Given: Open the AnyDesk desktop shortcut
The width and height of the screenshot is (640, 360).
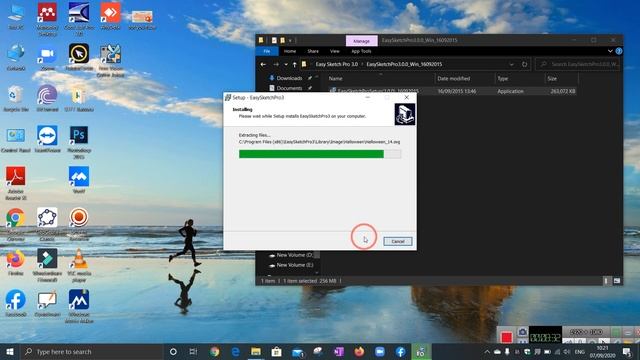Looking at the screenshot, I should click(x=110, y=17).
